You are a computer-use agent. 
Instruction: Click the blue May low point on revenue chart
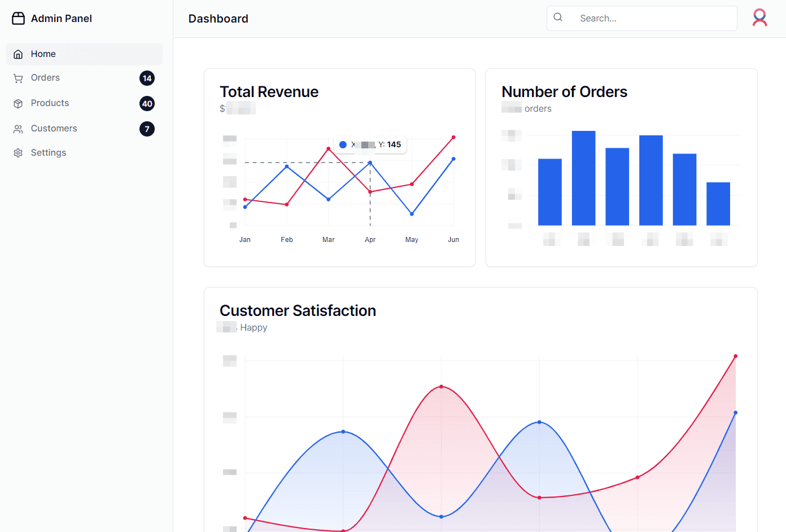412,214
